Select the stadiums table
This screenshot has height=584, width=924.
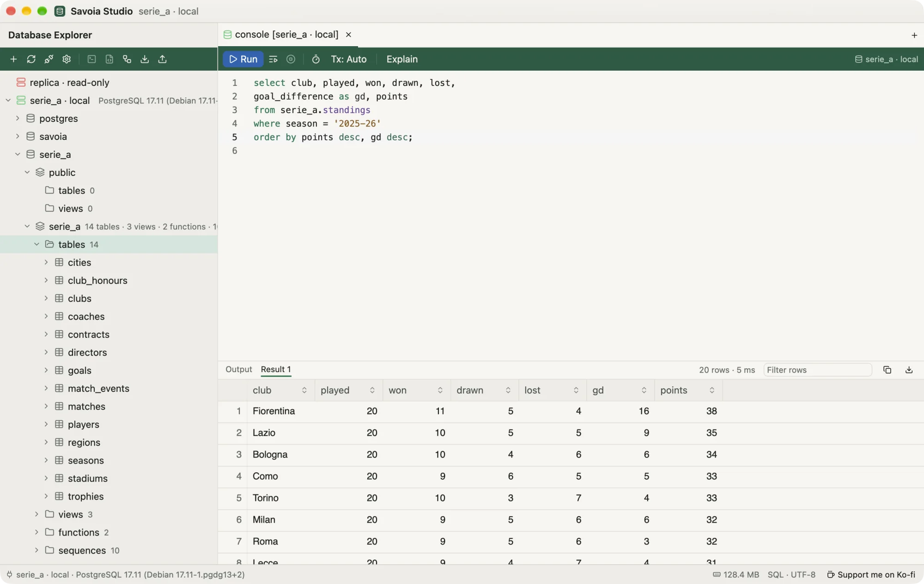click(109, 478)
